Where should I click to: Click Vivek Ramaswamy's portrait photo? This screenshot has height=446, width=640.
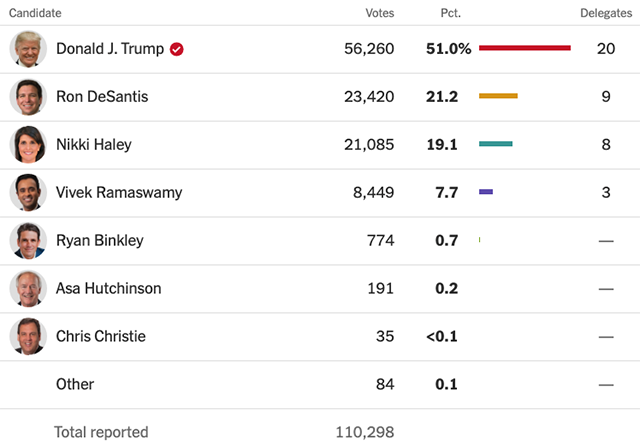(x=28, y=193)
